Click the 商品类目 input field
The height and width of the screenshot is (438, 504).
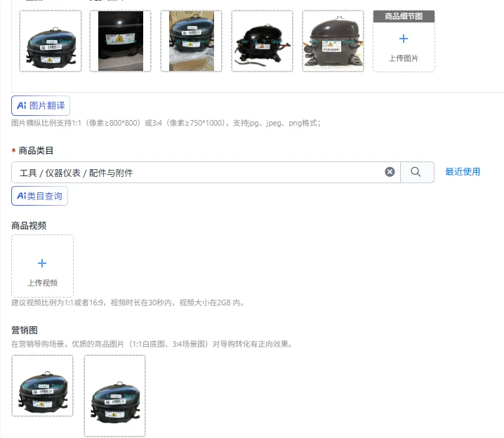[x=206, y=173]
